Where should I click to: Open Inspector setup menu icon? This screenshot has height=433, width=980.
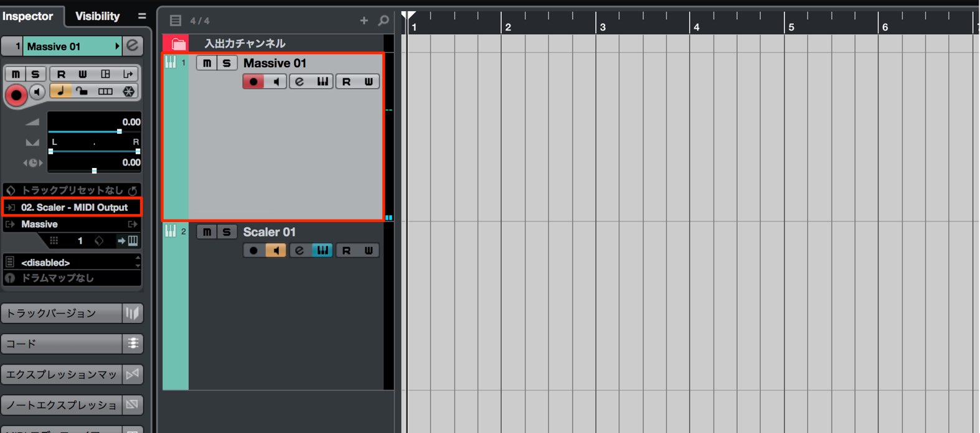tap(142, 16)
